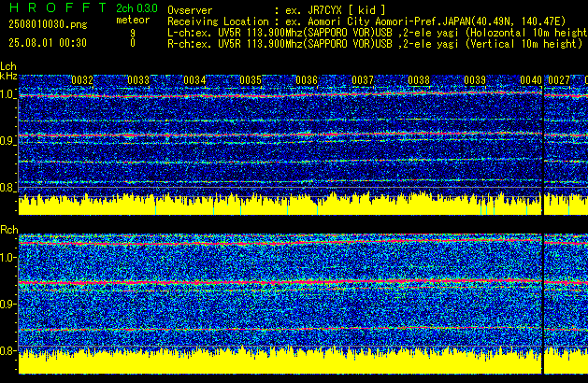Image resolution: width=588 pixels, height=383 pixels.
Task: Click the 'meteor' label
Action: click(x=133, y=20)
